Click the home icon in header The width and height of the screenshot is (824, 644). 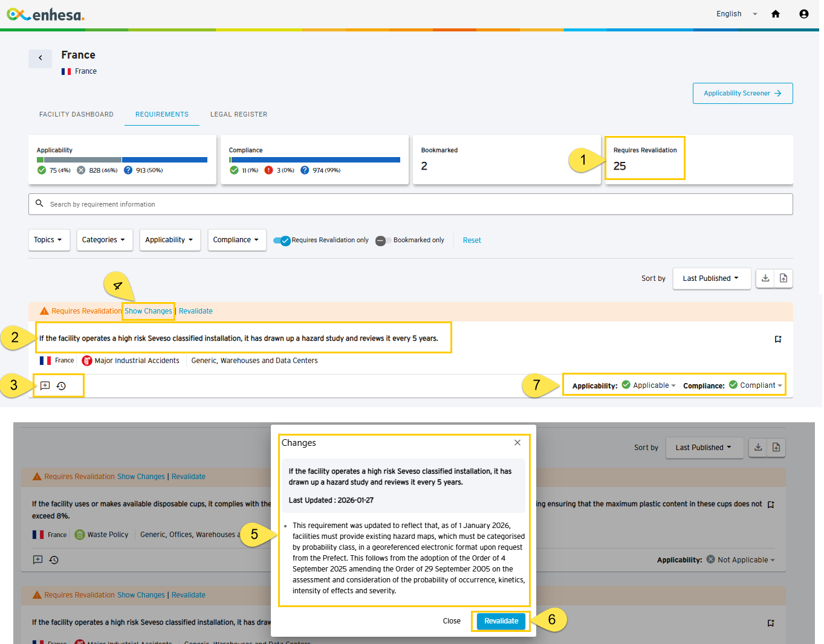[x=776, y=14]
